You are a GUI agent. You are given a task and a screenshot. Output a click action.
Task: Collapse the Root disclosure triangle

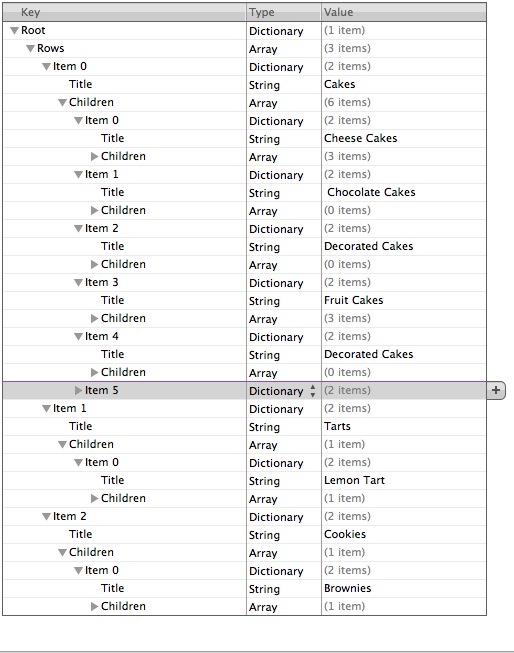pos(15,30)
